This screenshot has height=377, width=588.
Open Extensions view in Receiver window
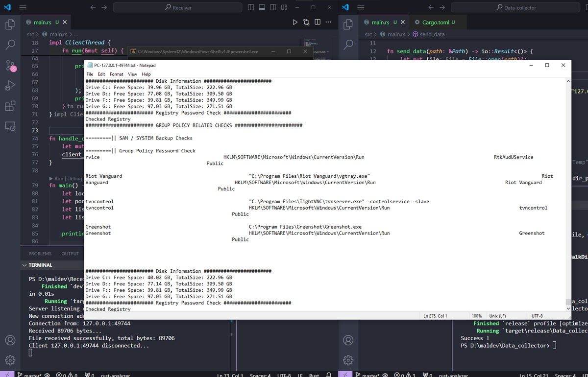tap(10, 106)
